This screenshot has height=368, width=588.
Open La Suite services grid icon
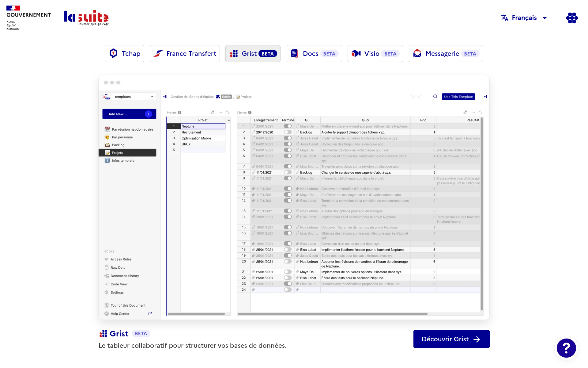point(572,18)
